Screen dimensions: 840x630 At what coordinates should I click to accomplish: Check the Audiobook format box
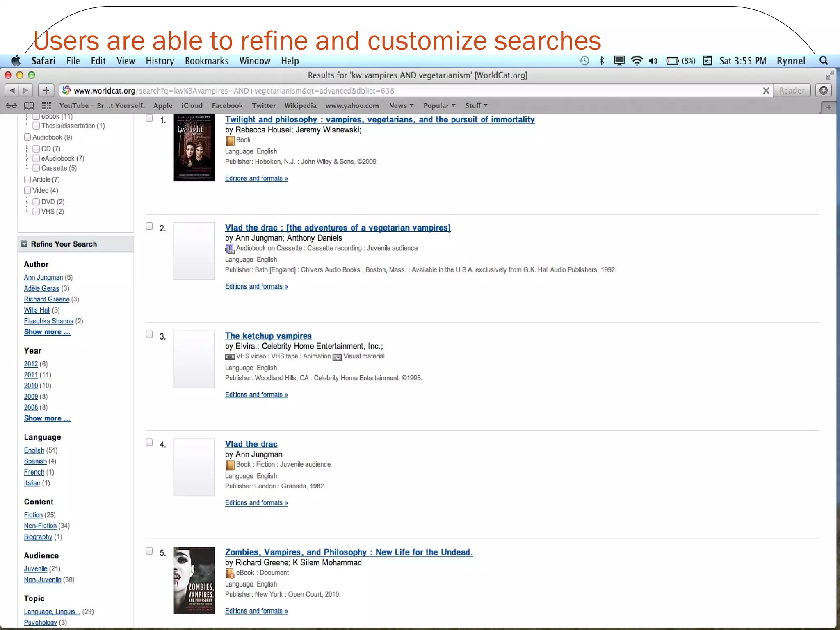27,137
